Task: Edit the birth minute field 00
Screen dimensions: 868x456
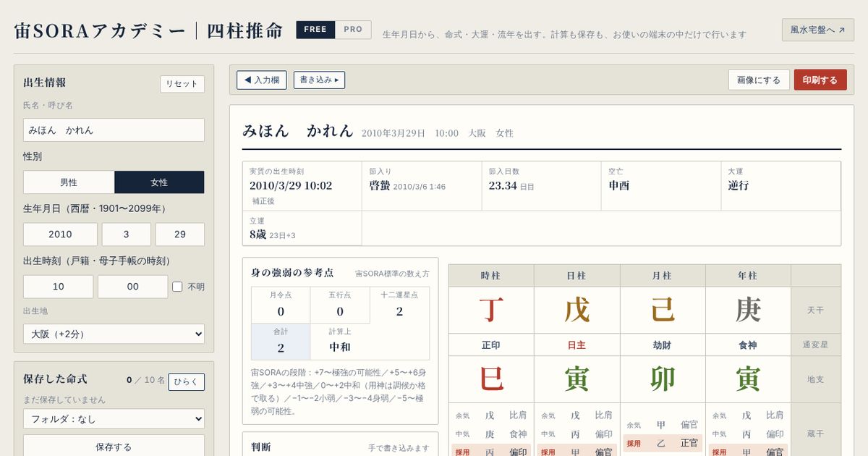Action: (x=132, y=287)
